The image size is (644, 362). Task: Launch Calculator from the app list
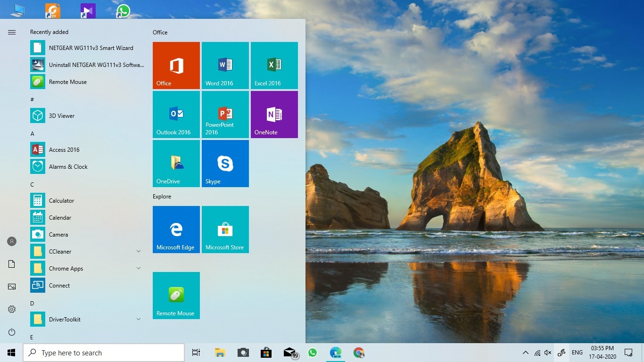(x=87, y=201)
